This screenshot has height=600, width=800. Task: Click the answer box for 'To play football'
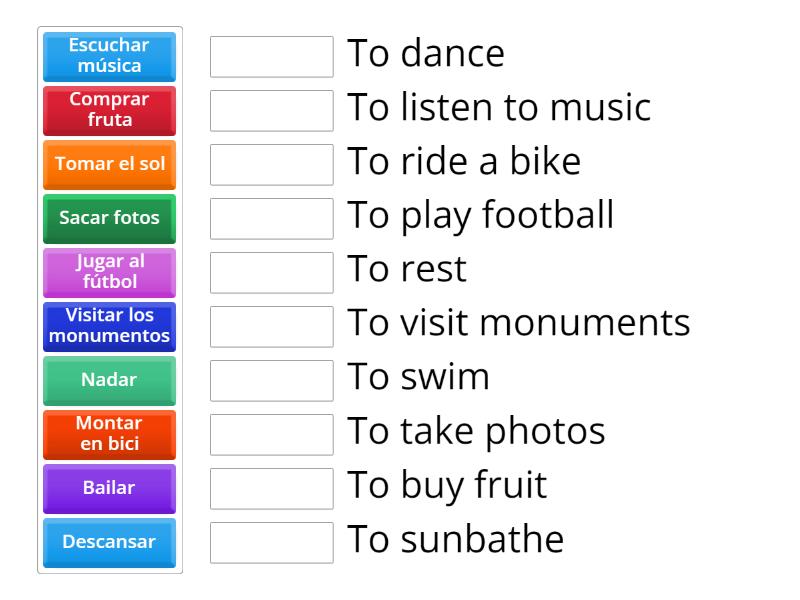(x=271, y=219)
